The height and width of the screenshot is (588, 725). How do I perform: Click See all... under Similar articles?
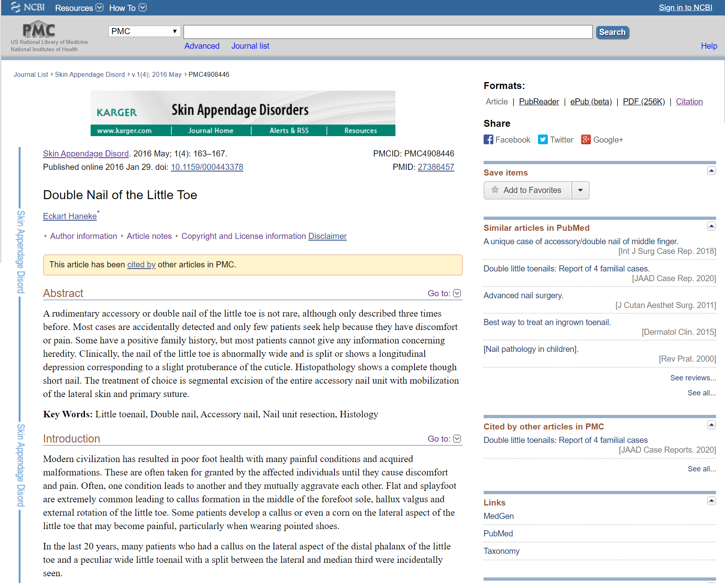pyautogui.click(x=701, y=393)
